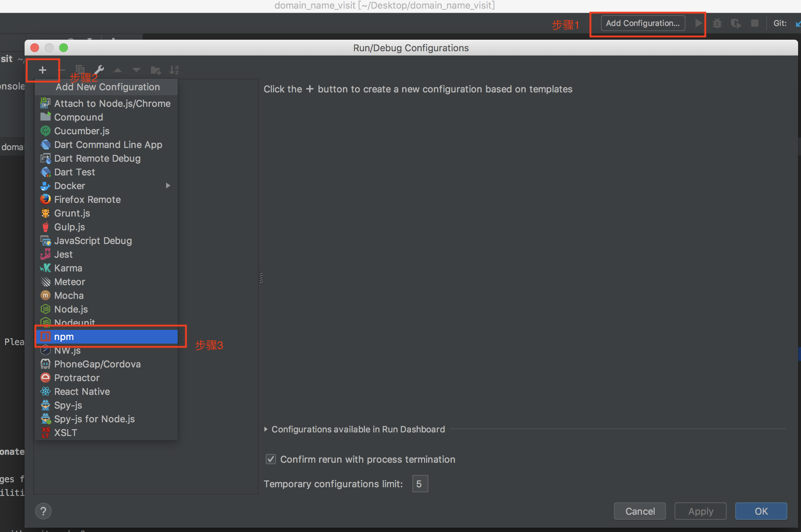The image size is (801, 532).
Task: Click the Debug bug icon
Action: [x=717, y=23]
